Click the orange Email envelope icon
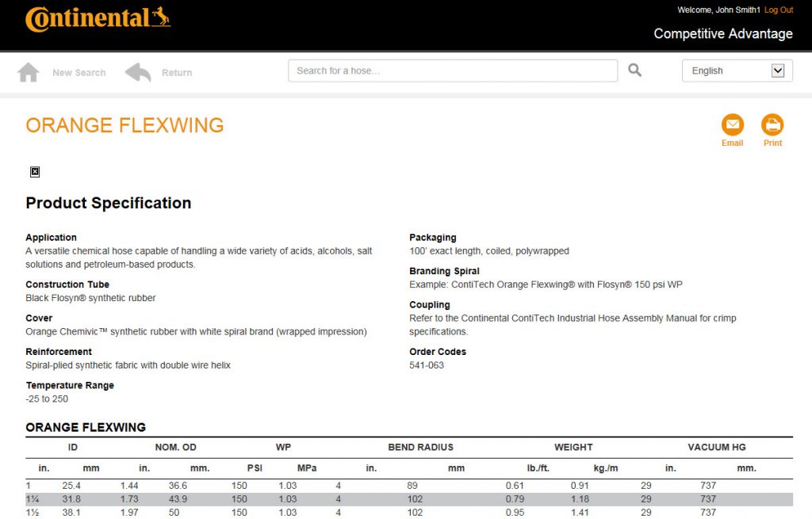The height and width of the screenshot is (519, 812). [x=732, y=125]
